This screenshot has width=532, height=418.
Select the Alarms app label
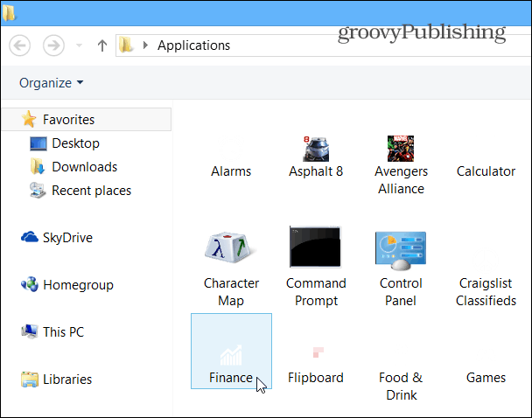pyautogui.click(x=231, y=171)
